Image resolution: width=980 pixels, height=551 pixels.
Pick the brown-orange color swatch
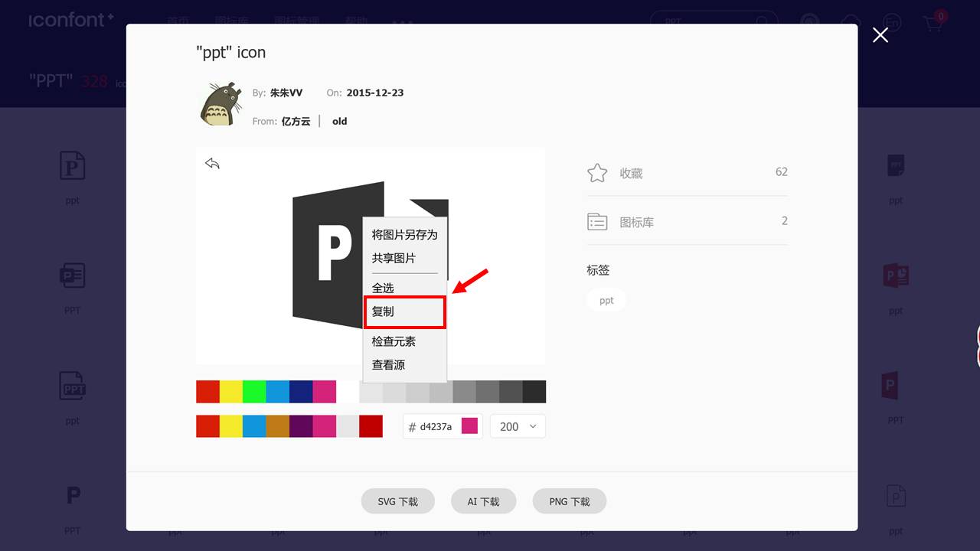[x=278, y=426]
